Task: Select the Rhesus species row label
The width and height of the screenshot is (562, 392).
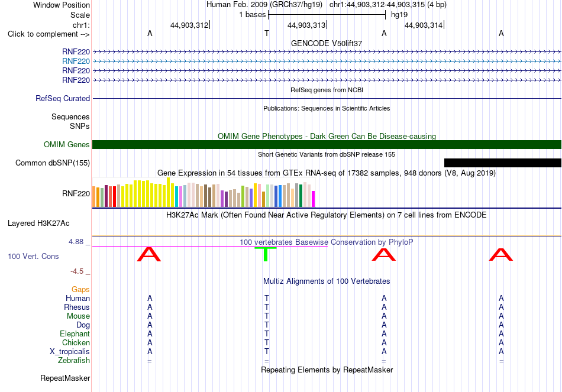Action: point(77,307)
